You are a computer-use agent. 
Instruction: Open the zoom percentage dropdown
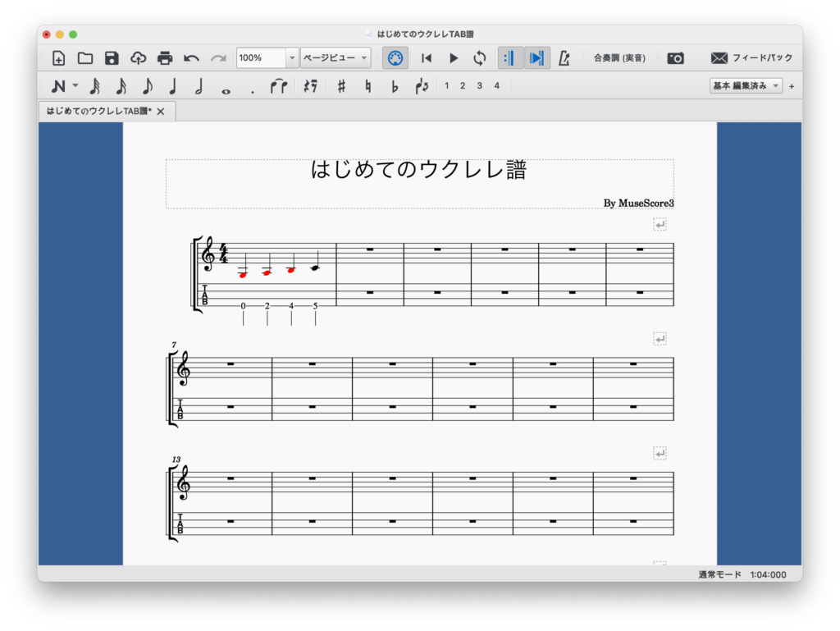pyautogui.click(x=292, y=58)
